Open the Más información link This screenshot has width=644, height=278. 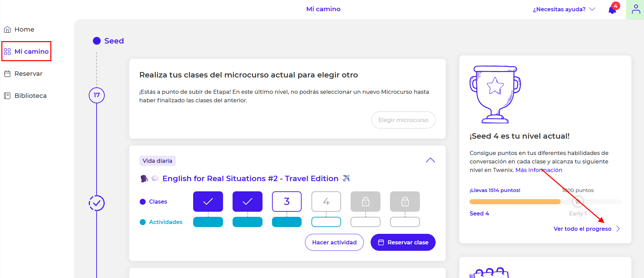pos(539,170)
